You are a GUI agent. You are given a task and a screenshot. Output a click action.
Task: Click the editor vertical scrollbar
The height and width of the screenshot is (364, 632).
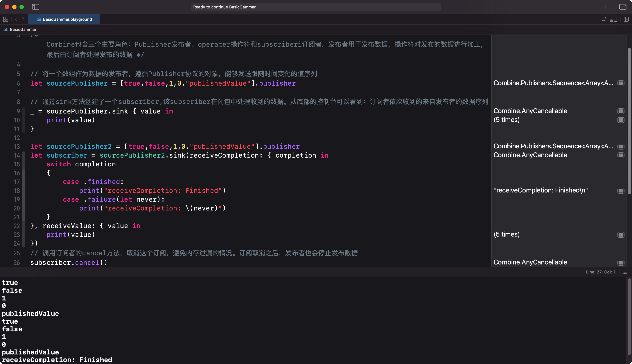(x=629, y=121)
